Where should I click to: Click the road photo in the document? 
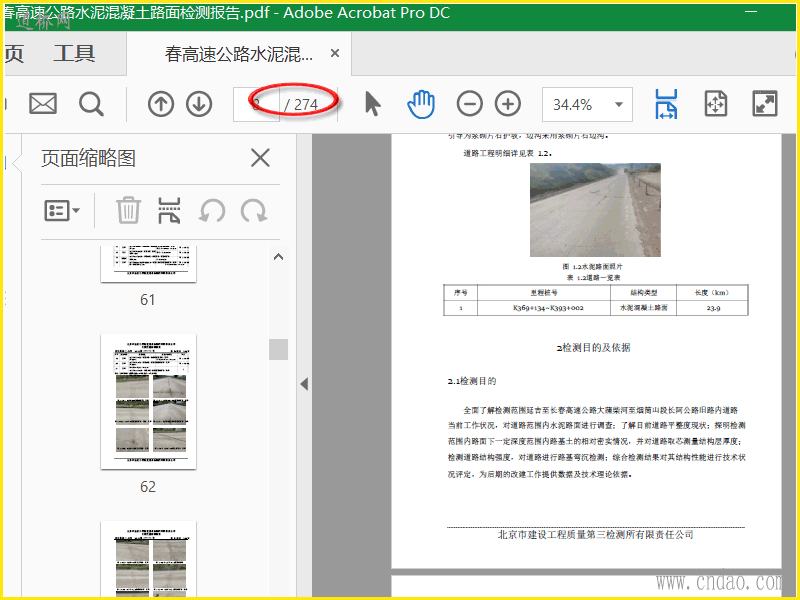(595, 210)
